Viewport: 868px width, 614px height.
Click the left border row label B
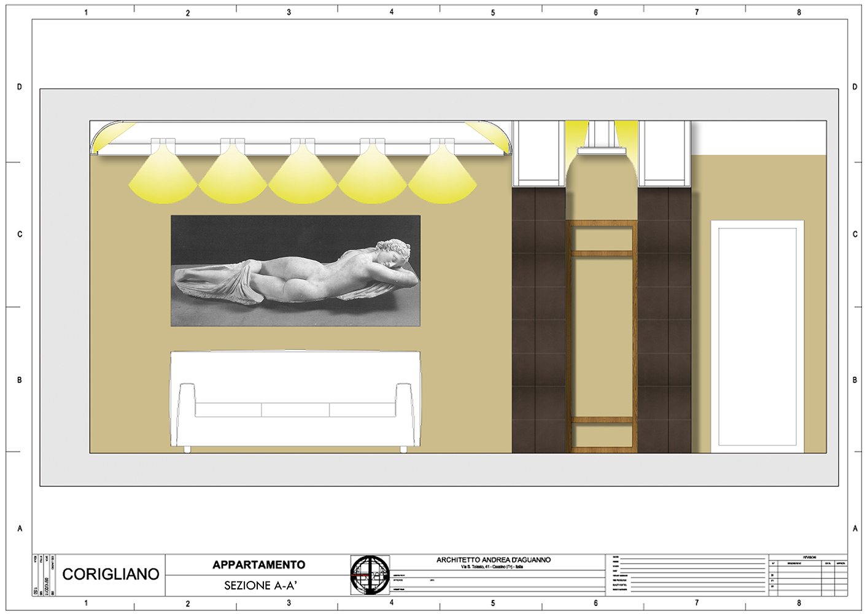coord(19,380)
